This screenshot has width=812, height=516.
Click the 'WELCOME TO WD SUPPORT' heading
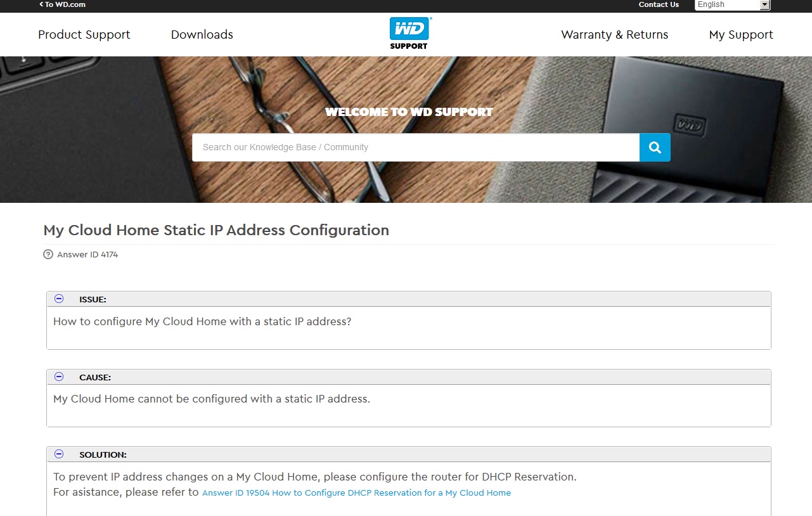pyautogui.click(x=409, y=112)
